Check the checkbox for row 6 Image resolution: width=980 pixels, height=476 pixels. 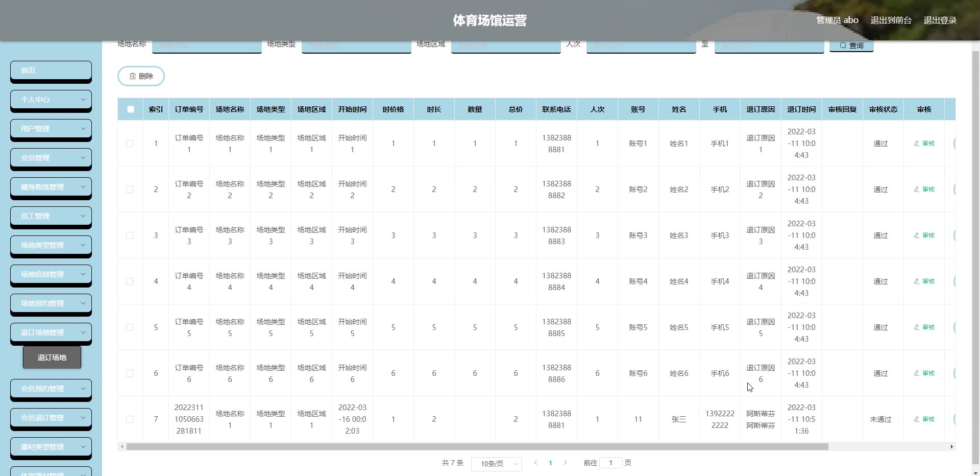130,373
